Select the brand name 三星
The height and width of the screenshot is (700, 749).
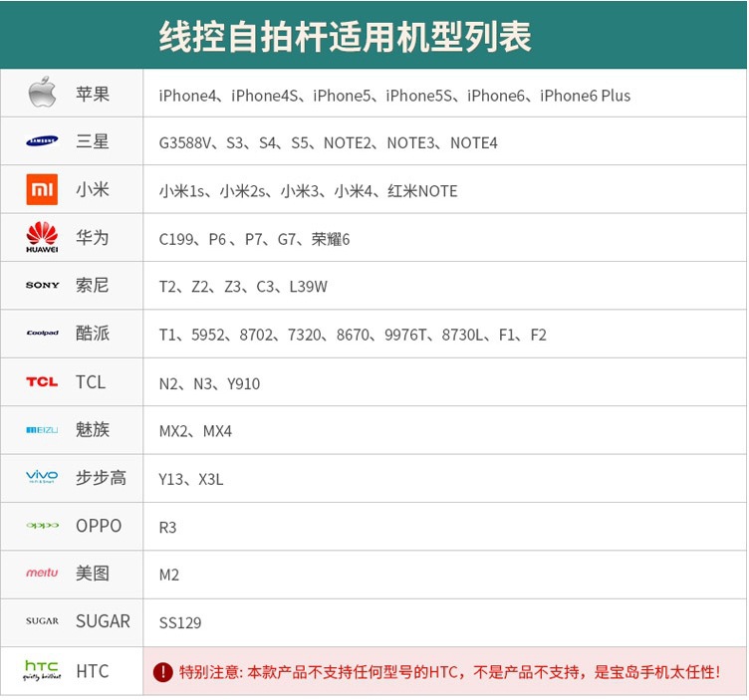coord(93,141)
